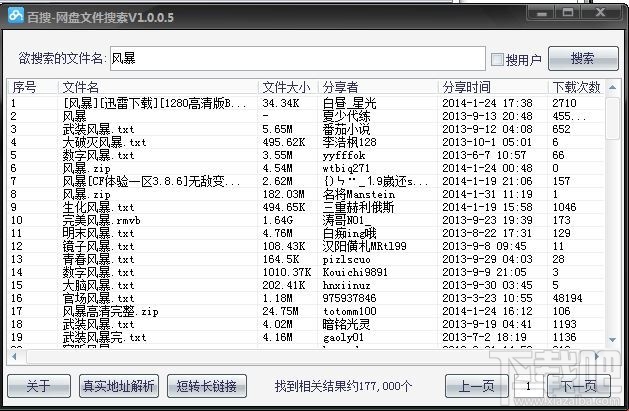Select 风暴[CF体验一区3.8.6]无敌变... row
Image resolution: width=629 pixels, height=411 pixels.
[x=306, y=181]
